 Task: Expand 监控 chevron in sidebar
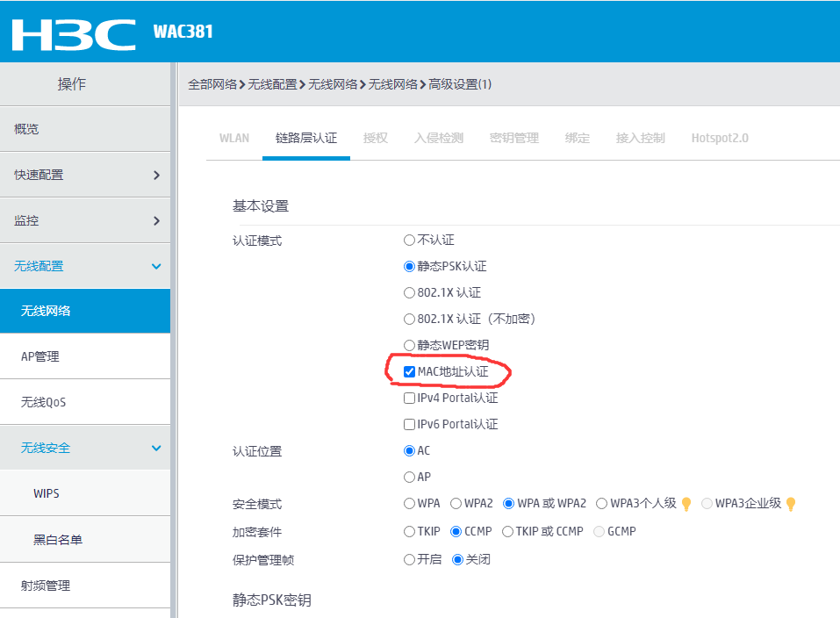click(156, 221)
